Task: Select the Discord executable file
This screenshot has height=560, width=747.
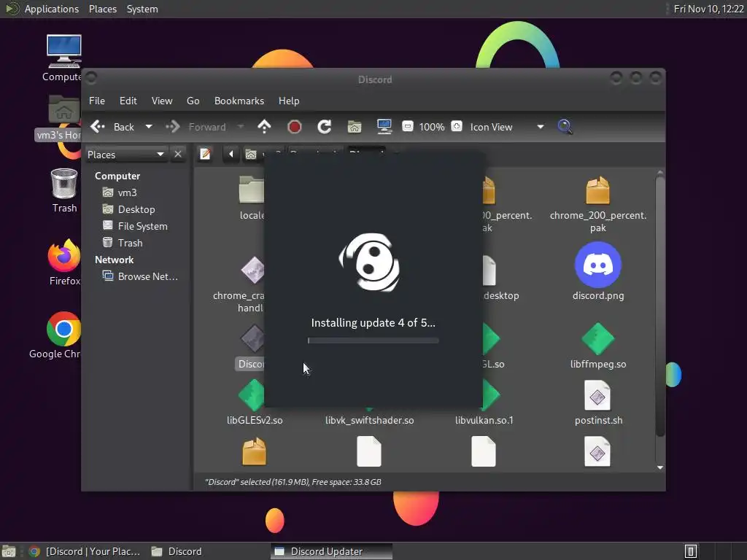Action: tap(251, 346)
